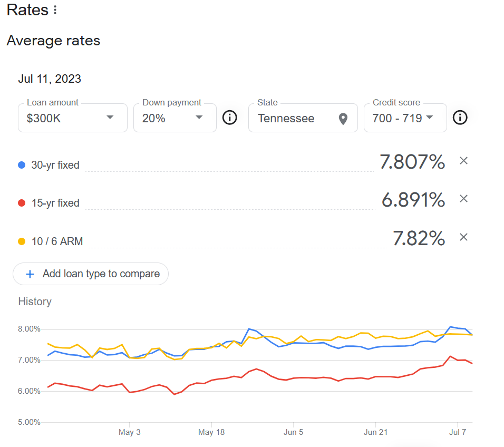
Task: Click the 6.00% axis label
Action: [29, 391]
